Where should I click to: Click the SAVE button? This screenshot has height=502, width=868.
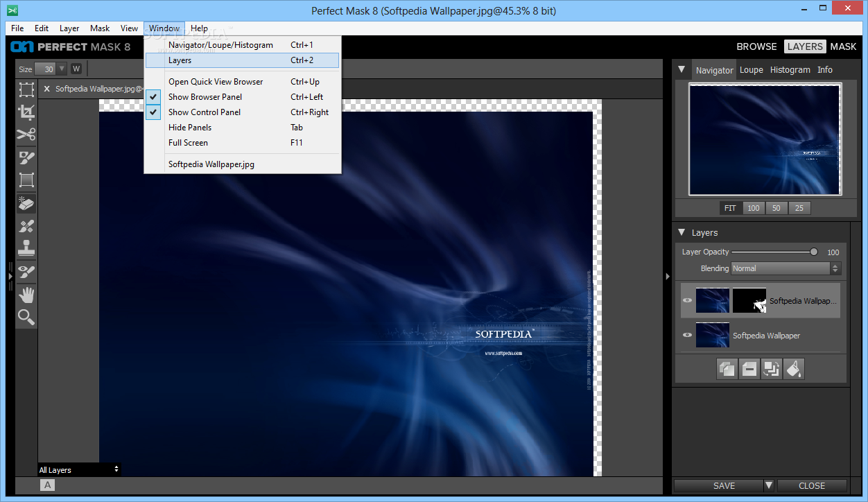click(x=718, y=485)
